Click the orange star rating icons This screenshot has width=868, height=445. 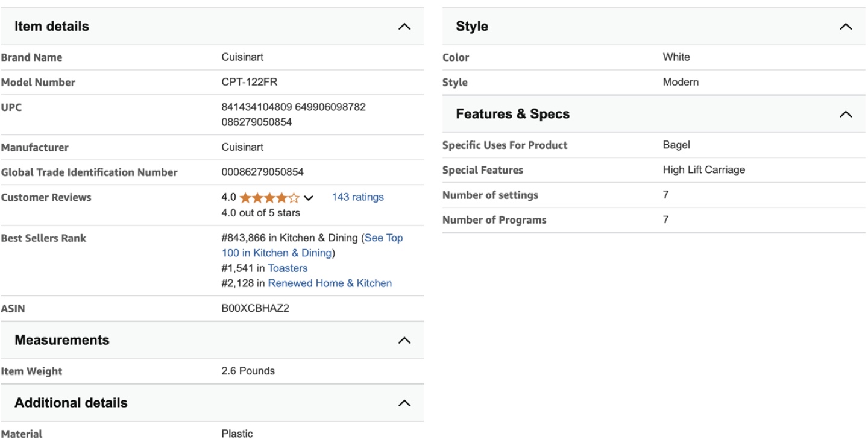[269, 198]
